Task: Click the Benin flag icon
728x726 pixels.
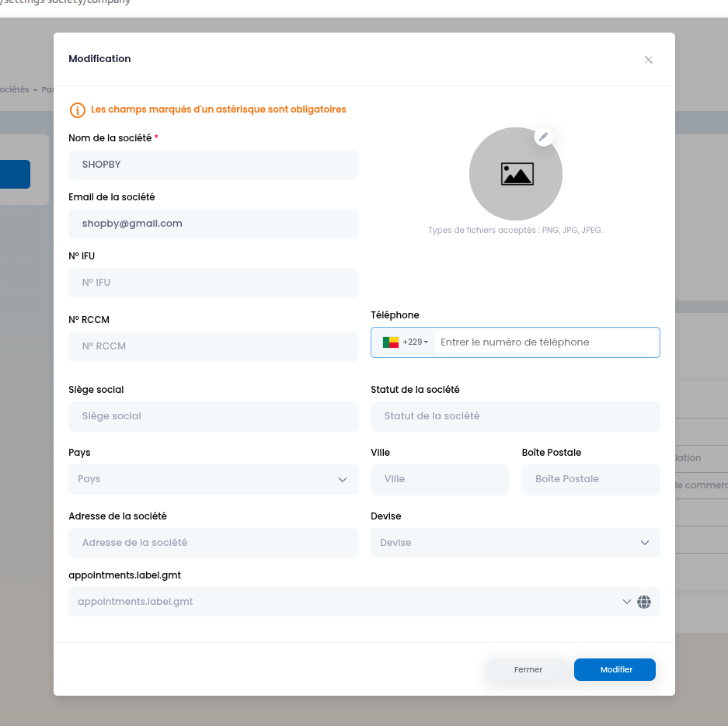Action: coord(391,342)
